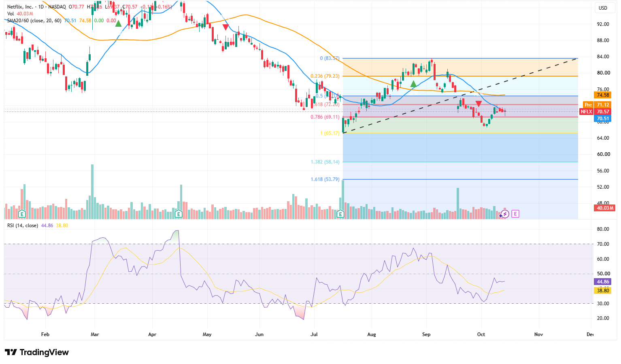Image resolution: width=621 pixels, height=364 pixels.
Task: Select the red down-arrow signal near October
Action: (x=479, y=104)
